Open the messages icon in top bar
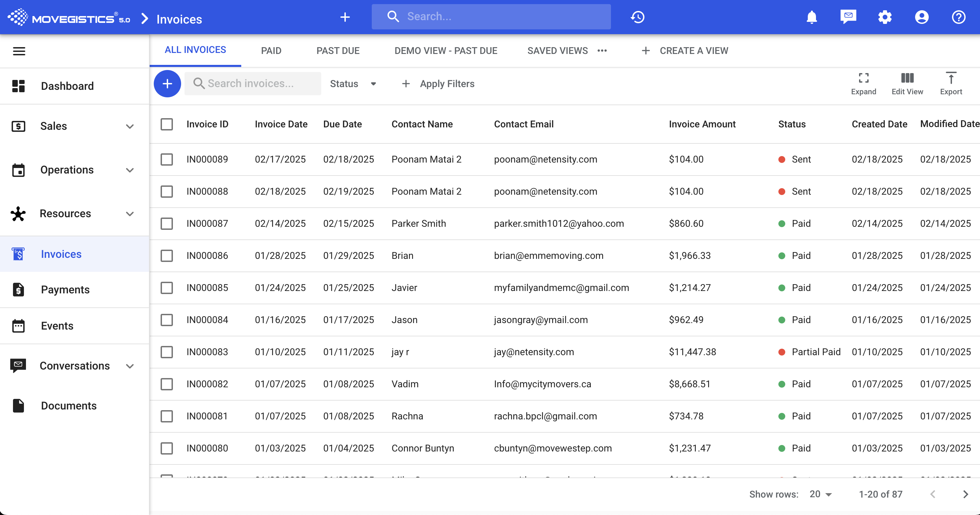Screen dimensions: 980x515 click(x=849, y=17)
